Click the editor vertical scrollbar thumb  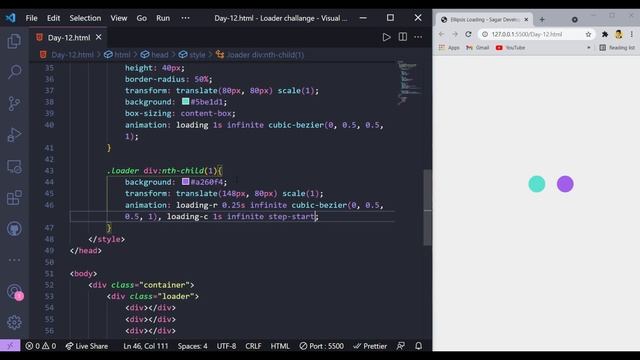[x=427, y=207]
